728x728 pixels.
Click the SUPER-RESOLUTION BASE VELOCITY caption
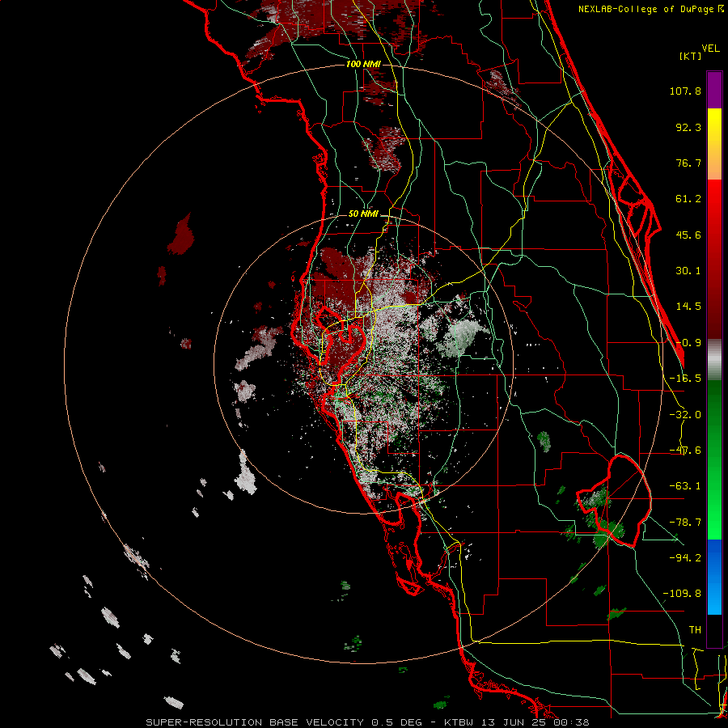click(x=256, y=722)
